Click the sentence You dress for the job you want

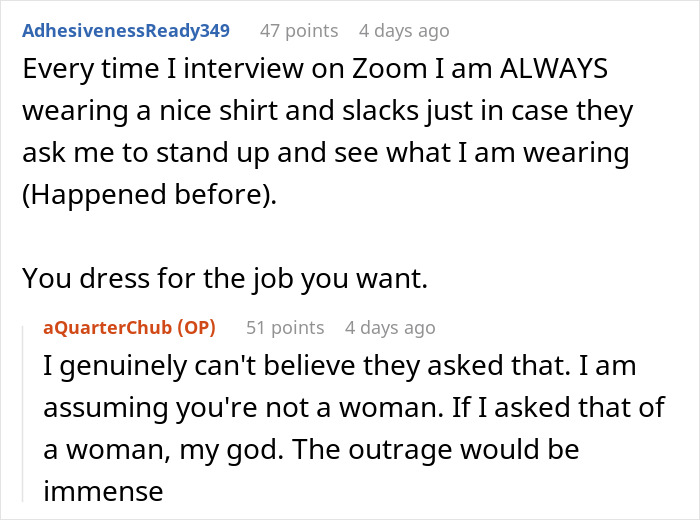coord(225,279)
